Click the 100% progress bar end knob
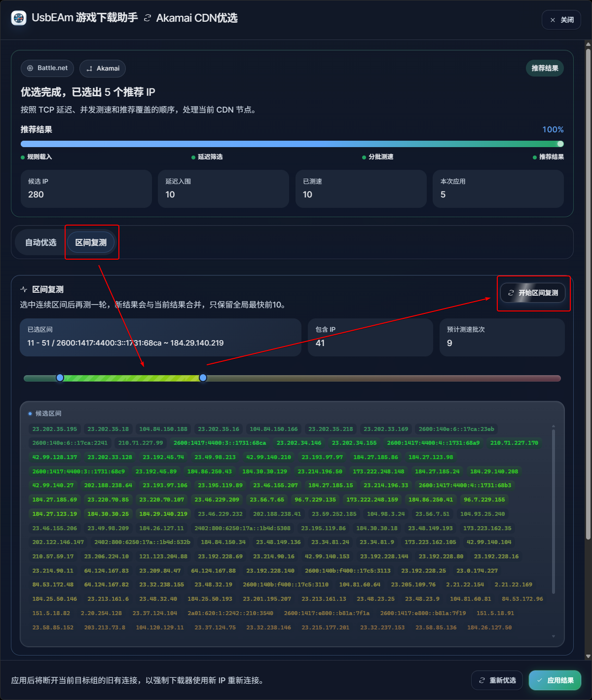592x700 pixels. click(560, 144)
